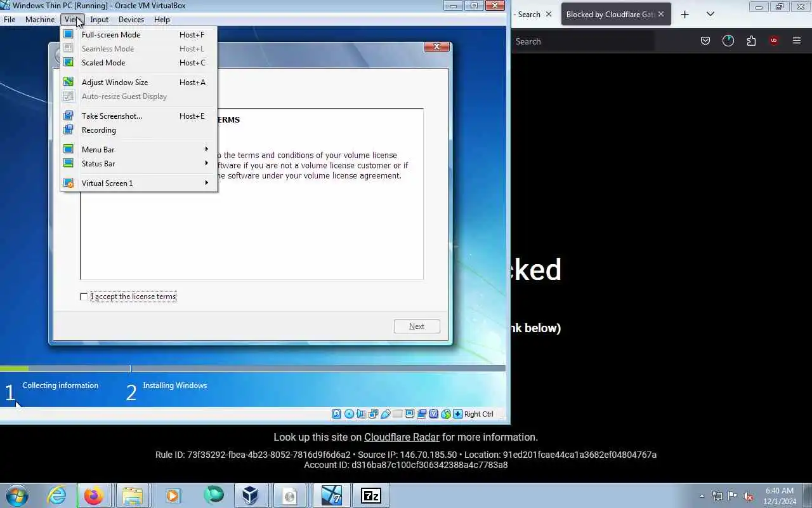Open the Firefox hamburger application menu
Viewport: 812px width, 508px height.
tap(797, 41)
